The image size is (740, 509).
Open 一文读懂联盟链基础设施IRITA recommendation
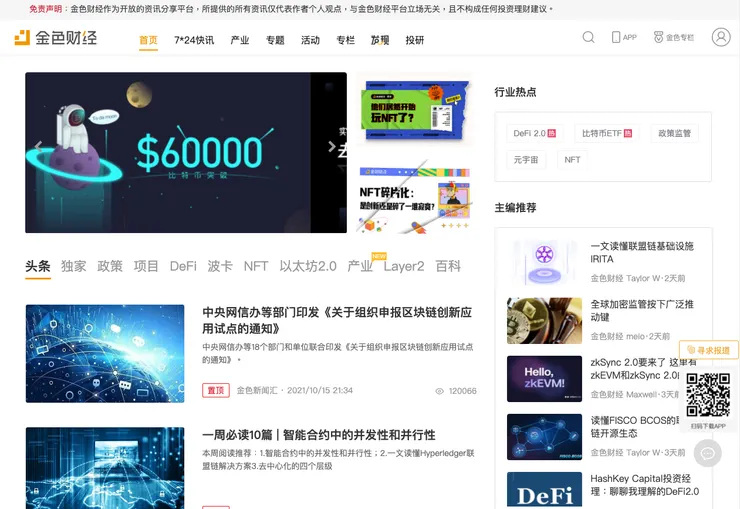642,252
